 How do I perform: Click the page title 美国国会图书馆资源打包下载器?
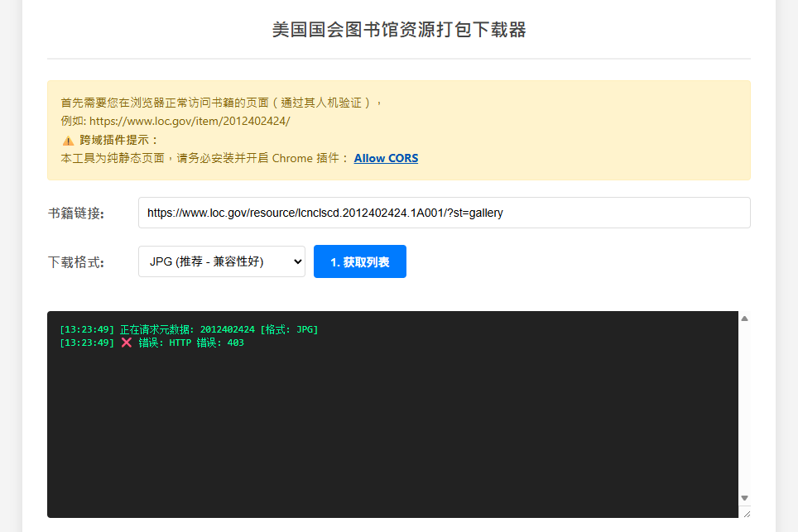(x=399, y=31)
